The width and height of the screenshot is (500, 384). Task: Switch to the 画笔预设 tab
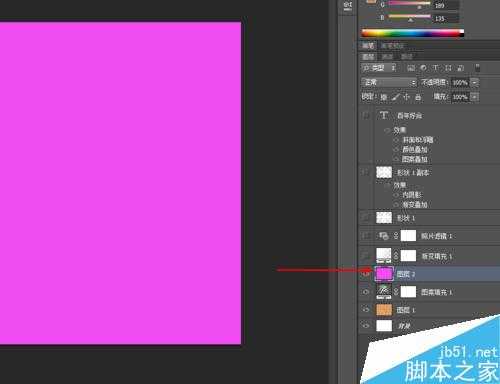click(x=392, y=46)
